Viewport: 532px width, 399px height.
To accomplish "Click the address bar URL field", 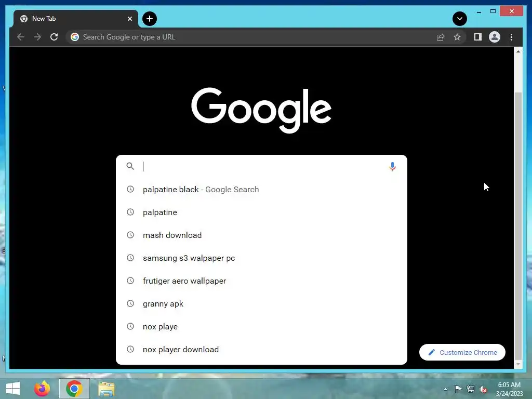I will click(x=251, y=37).
